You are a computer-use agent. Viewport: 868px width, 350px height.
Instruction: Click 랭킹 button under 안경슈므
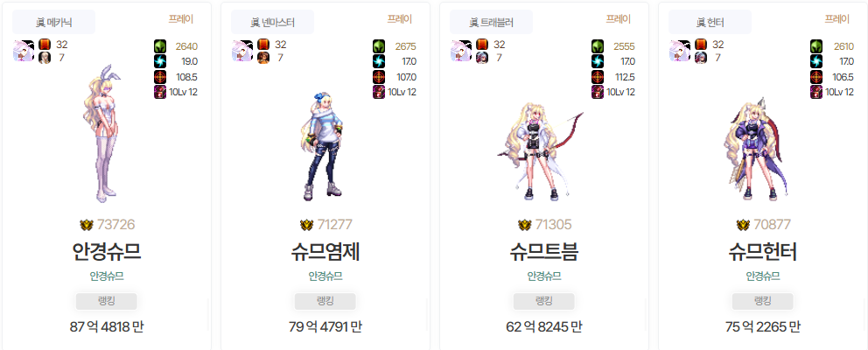coord(106,301)
